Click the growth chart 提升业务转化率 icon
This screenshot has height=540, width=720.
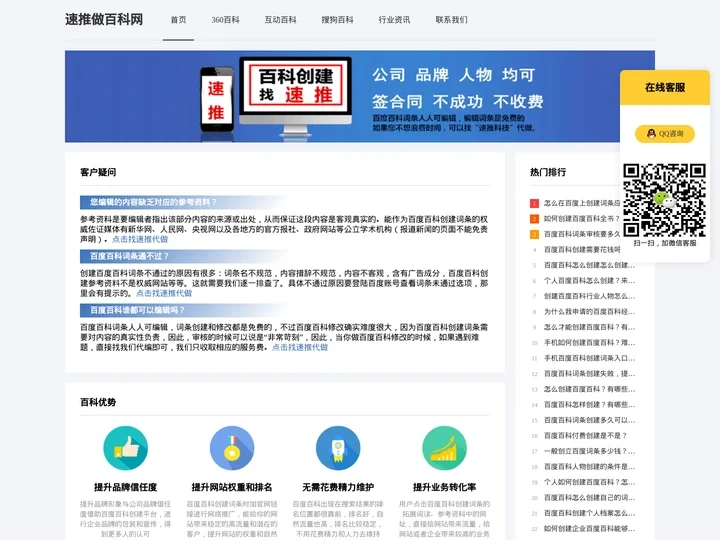pos(444,448)
